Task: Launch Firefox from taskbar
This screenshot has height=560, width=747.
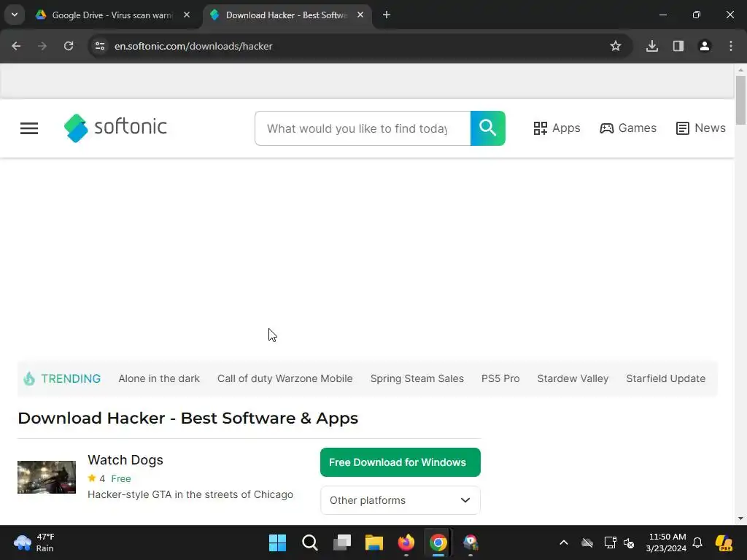Action: tap(406, 542)
